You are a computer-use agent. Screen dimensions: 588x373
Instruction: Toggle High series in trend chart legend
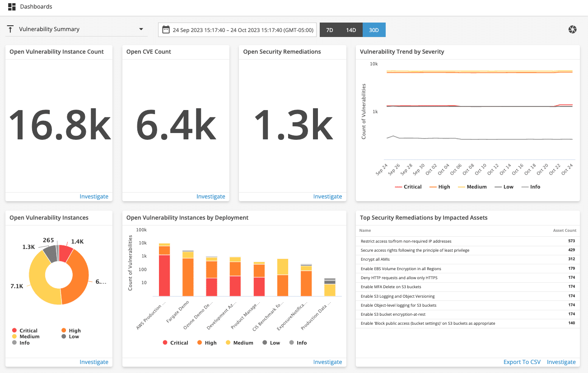click(440, 187)
